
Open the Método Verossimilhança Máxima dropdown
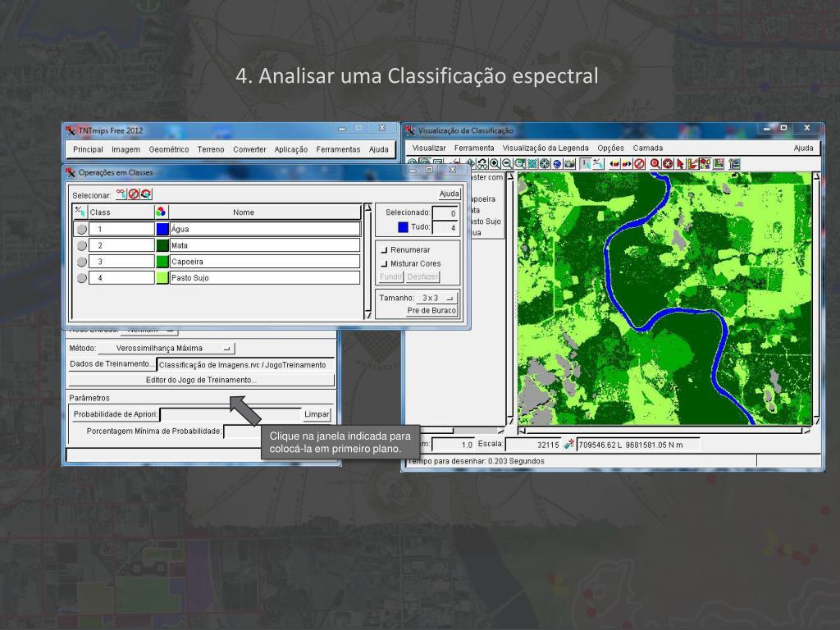tap(167, 348)
